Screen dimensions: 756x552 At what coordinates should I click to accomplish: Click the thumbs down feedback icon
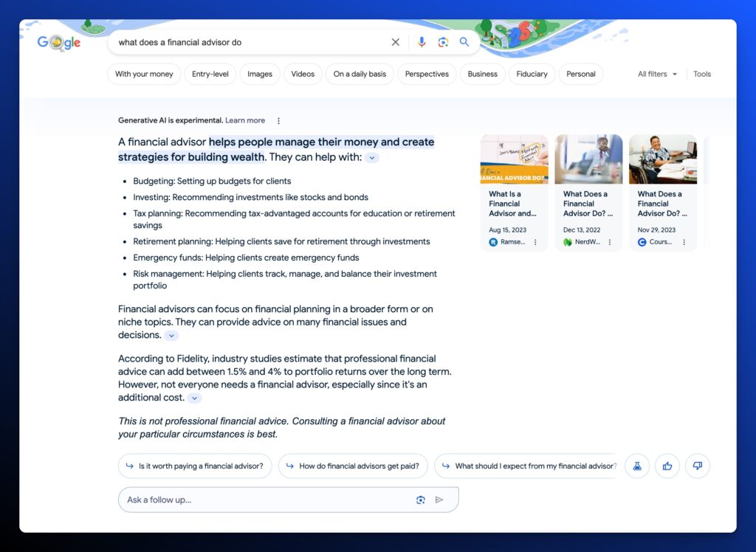698,466
